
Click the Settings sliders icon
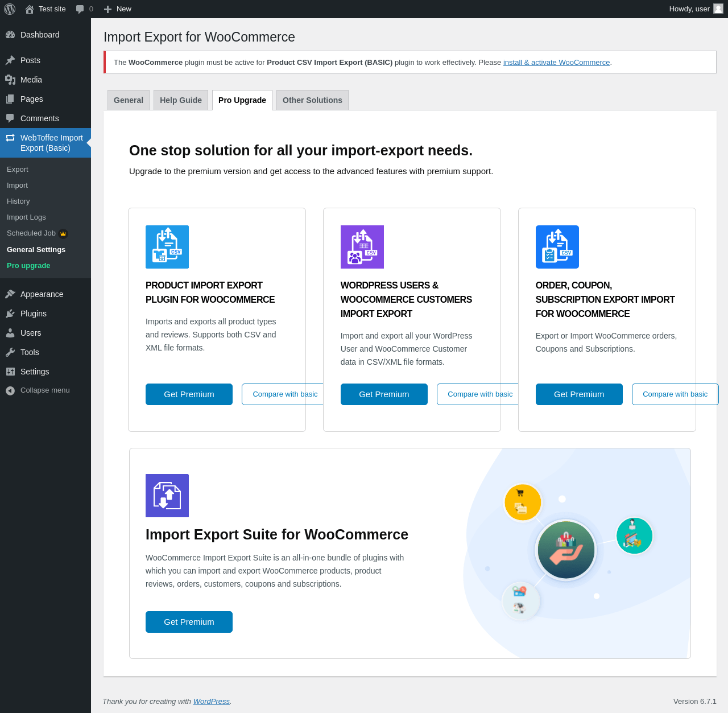pyautogui.click(x=10, y=372)
